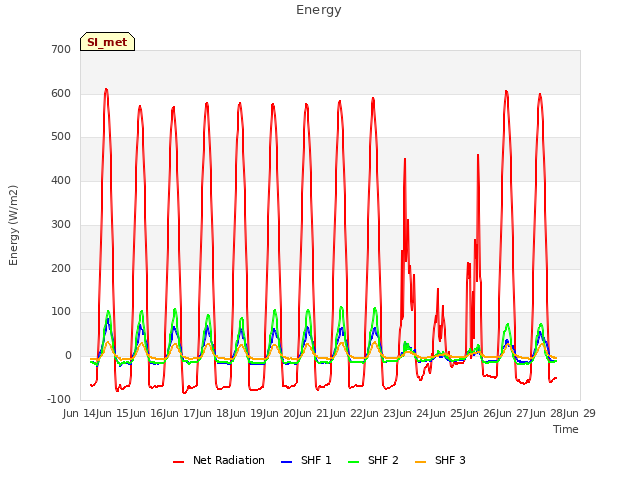Click the Jun 29 x-axis tick label
The height and width of the screenshot is (480, 640).
click(580, 413)
